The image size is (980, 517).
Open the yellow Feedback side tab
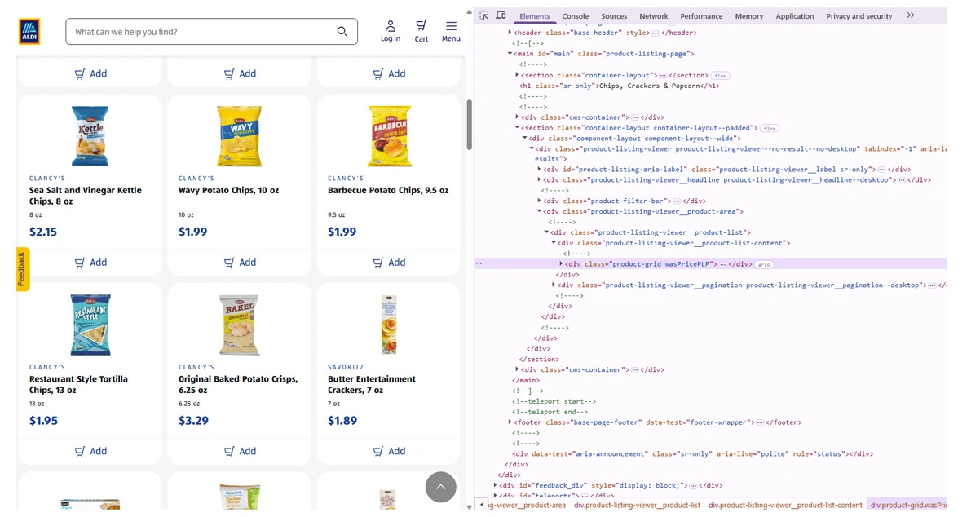tap(22, 268)
